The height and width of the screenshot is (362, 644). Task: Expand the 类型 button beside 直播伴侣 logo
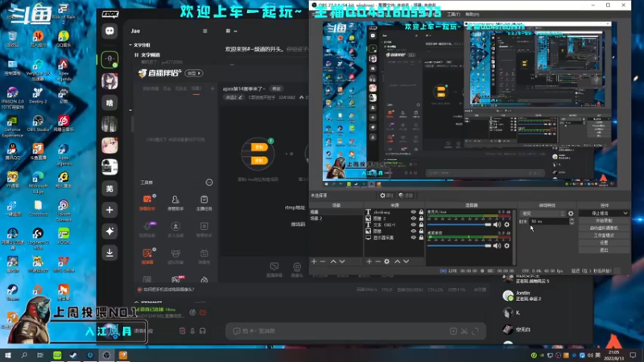[194, 73]
